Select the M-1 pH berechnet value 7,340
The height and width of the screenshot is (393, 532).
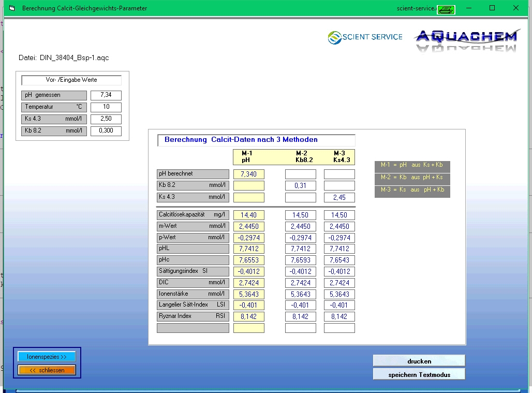249,174
